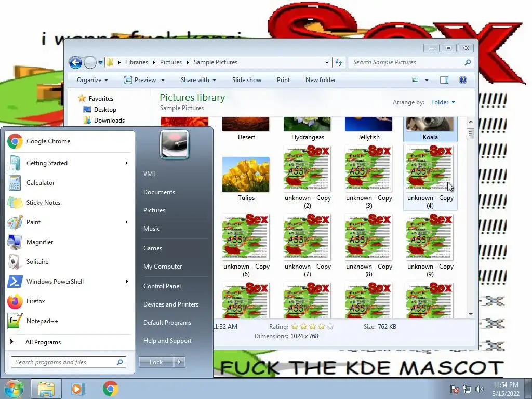Image resolution: width=532 pixels, height=399 pixels.
Task: Open Windows PowerShell entry
Action: pyautogui.click(x=70, y=281)
